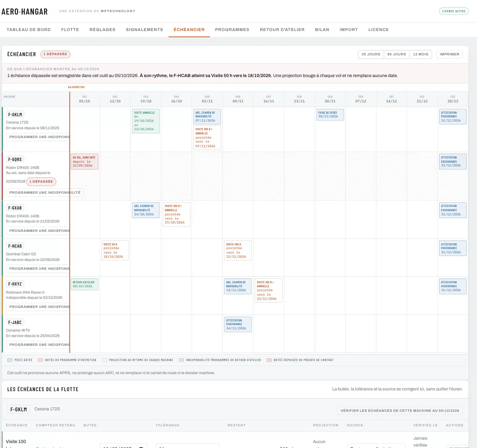Set the timeline range to 90 jours
The width and height of the screenshot is (477, 448).
(x=396, y=54)
